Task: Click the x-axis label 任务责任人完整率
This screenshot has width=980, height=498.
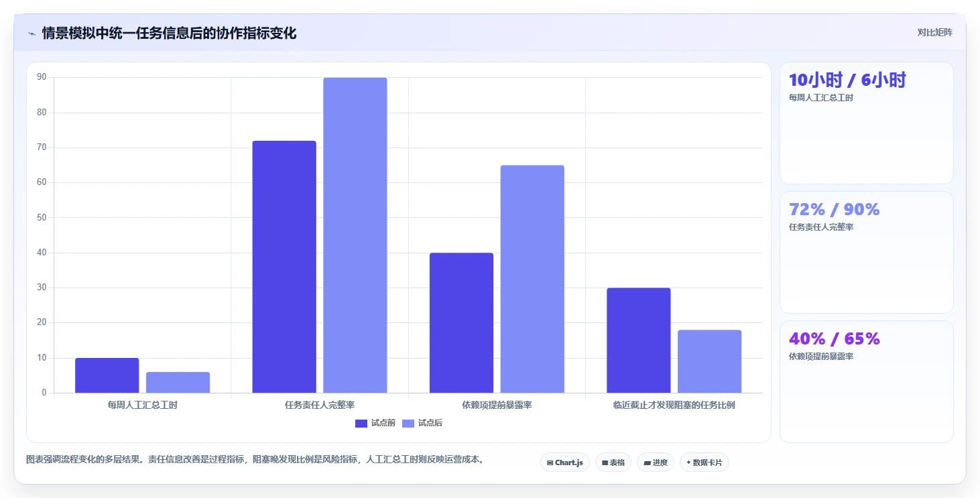Action: click(320, 405)
